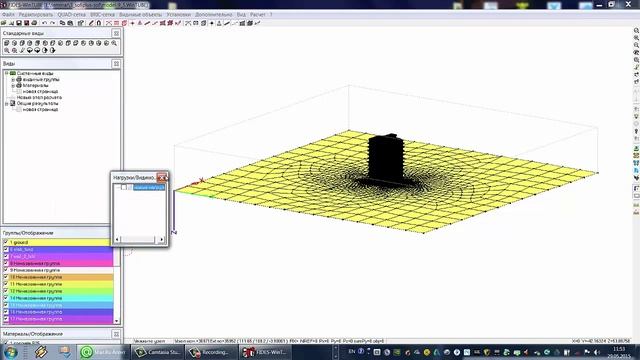Open the BRIC-сетка menu
Viewport: 640px width, 360px height.
point(102,15)
